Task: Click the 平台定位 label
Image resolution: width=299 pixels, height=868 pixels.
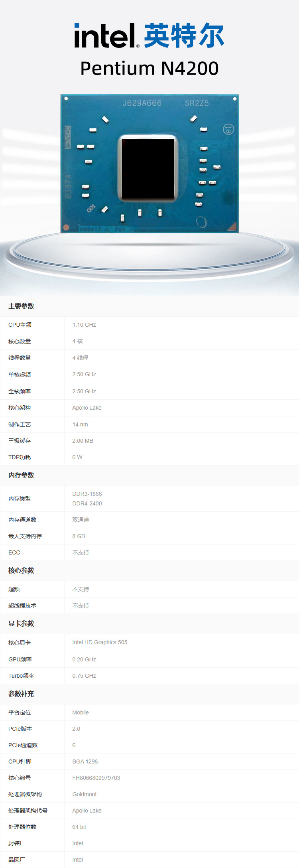Action: [x=20, y=713]
